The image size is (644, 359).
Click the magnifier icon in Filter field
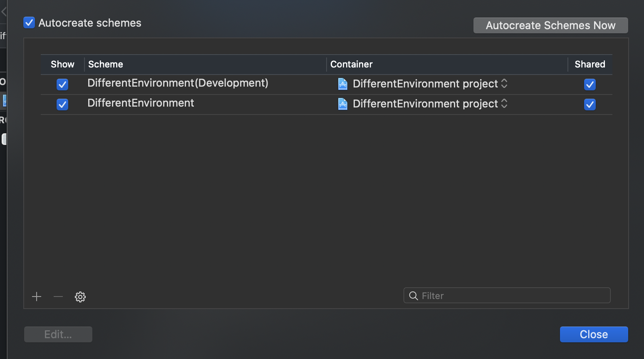(414, 296)
